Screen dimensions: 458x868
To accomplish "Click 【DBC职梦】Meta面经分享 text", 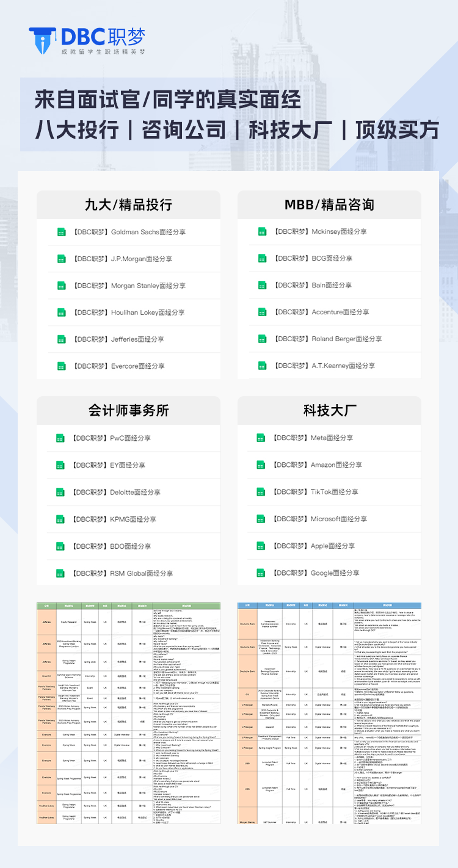I will pos(312,438).
